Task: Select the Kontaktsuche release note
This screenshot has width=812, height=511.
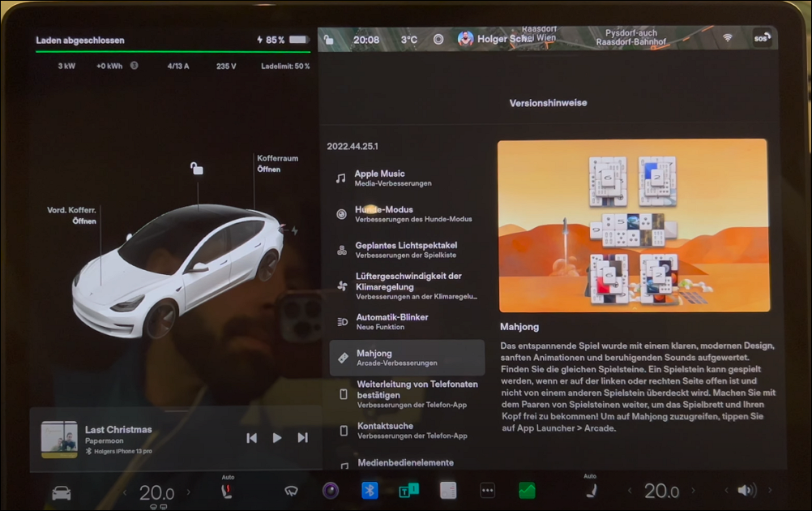Action: point(407,430)
